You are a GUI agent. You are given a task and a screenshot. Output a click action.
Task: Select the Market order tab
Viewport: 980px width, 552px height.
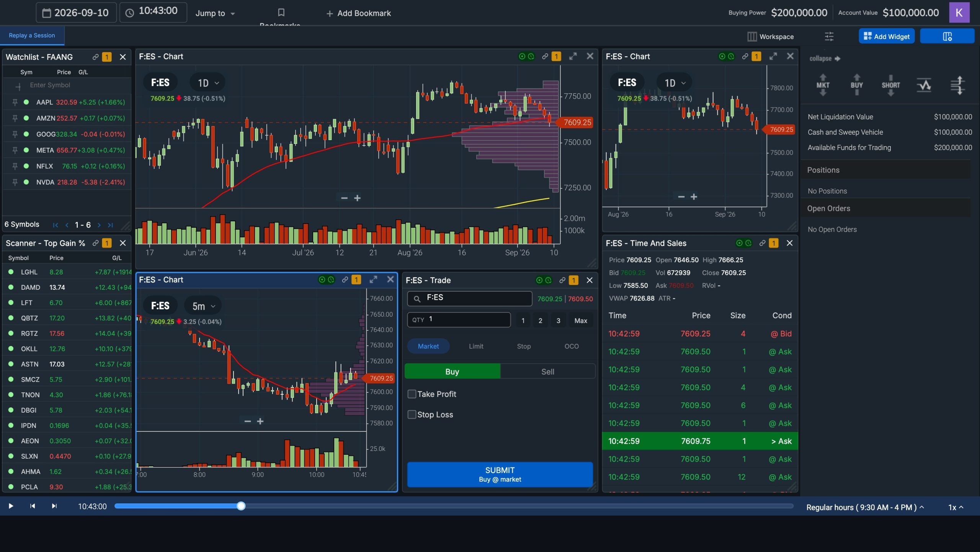[x=428, y=346]
